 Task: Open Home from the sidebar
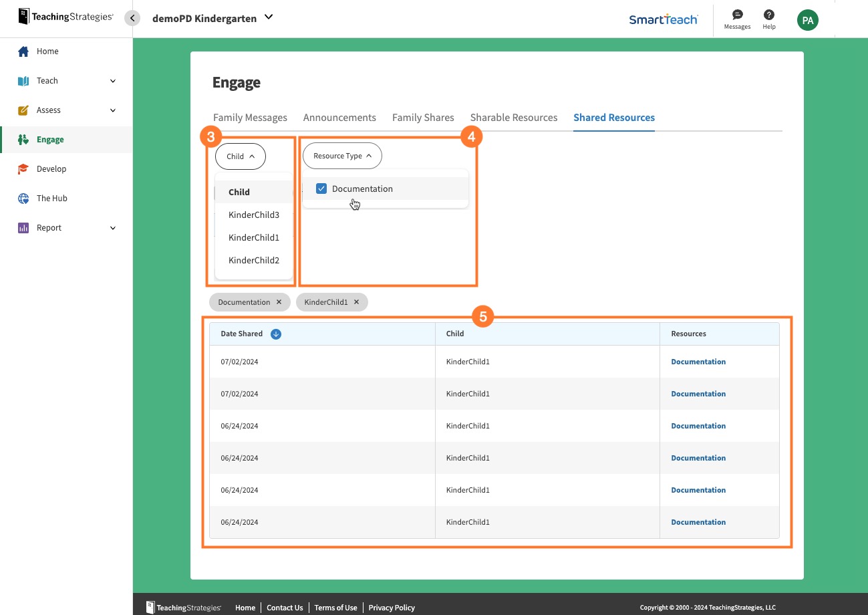pos(47,51)
